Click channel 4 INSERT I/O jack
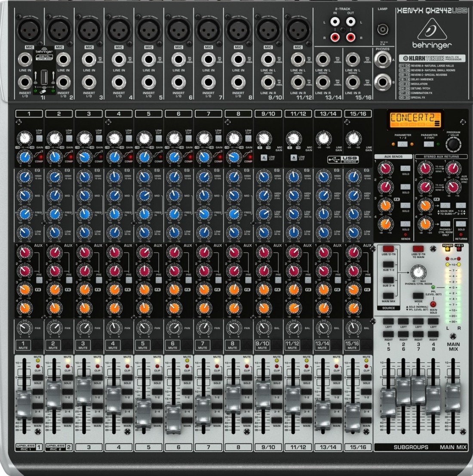The image size is (473, 476). [119, 82]
